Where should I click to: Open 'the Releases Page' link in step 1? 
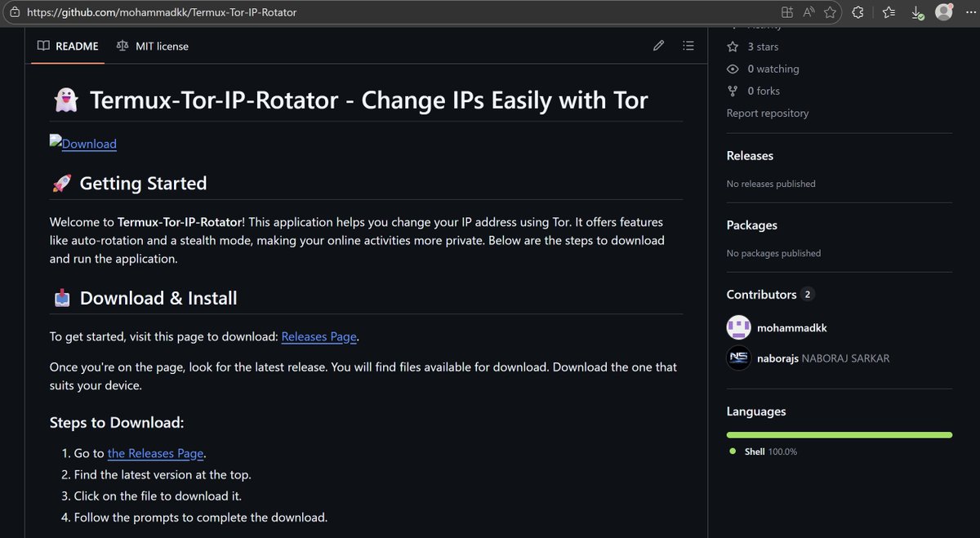pyautogui.click(x=156, y=453)
